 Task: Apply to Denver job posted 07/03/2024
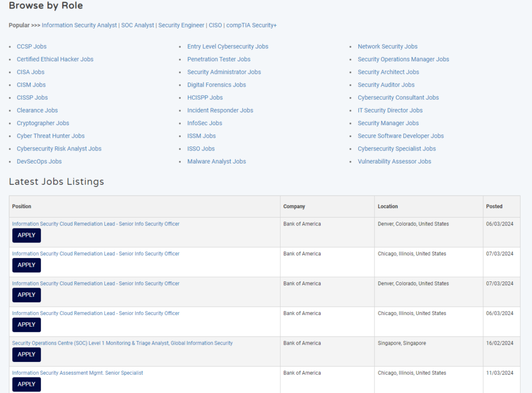26,295
